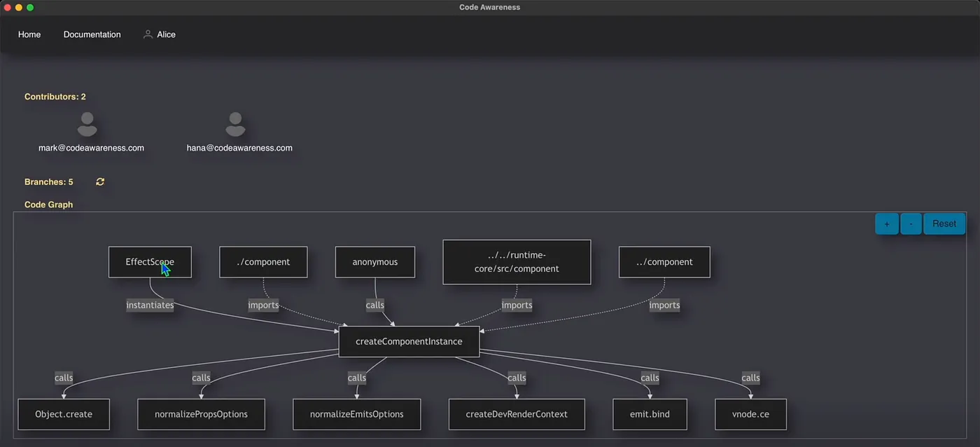Select the ../component import node
Image resolution: width=980 pixels, height=447 pixels.
pyautogui.click(x=664, y=262)
